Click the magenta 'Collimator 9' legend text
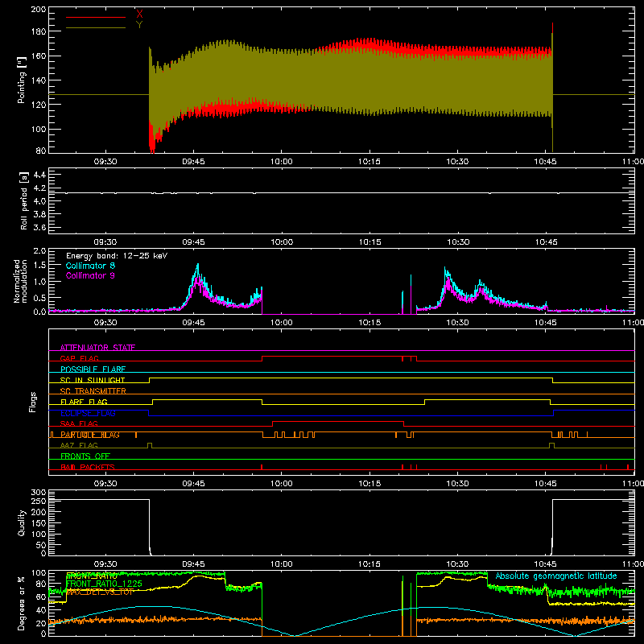The height and width of the screenshot is (644, 644). coord(90,275)
